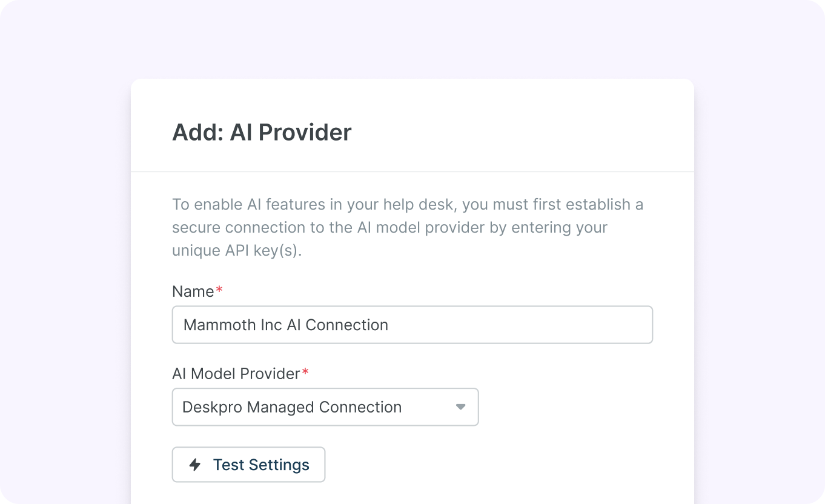Select the Deskpro Managed Connection option text
Viewport: 825px width, 504px height.
point(292,407)
